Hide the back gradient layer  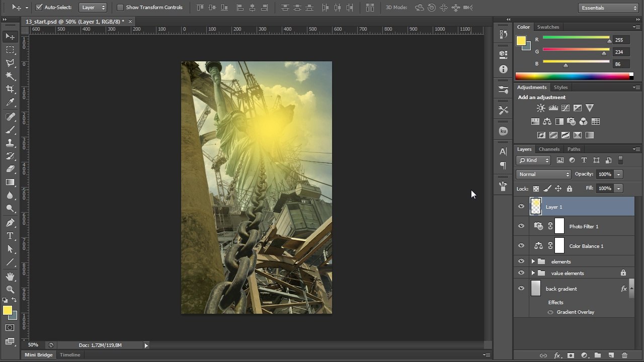[521, 289]
